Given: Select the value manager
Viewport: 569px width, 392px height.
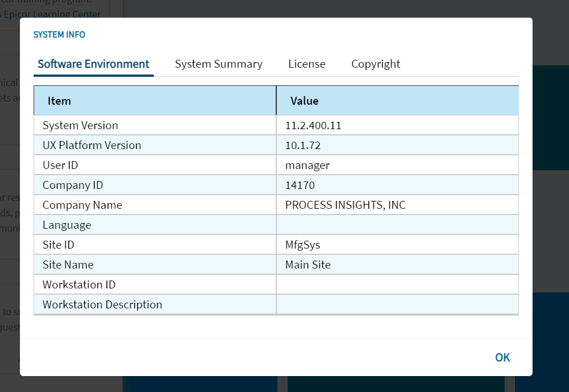Looking at the screenshot, I should (308, 166).
